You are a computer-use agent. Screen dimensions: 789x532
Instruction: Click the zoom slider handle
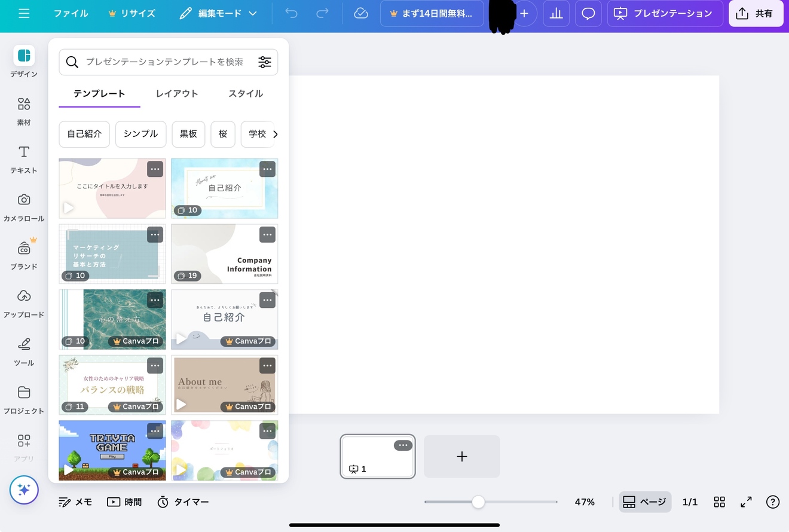(x=478, y=502)
